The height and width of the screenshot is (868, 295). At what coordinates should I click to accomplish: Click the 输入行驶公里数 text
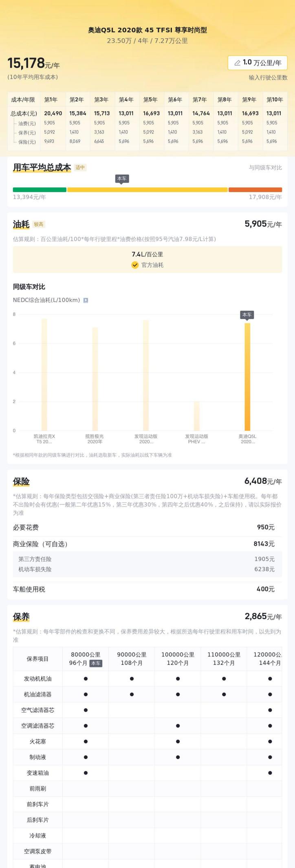268,77
